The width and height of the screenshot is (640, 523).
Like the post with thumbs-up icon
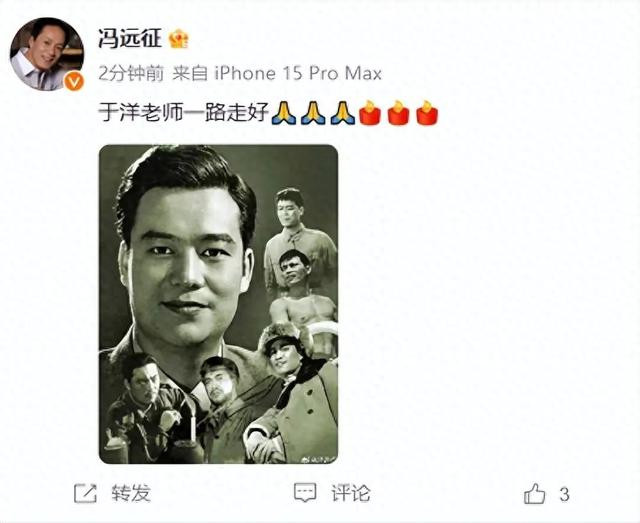click(535, 494)
